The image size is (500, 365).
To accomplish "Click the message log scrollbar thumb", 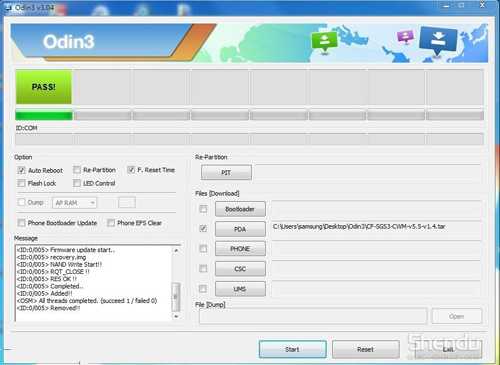I will tap(176, 297).
